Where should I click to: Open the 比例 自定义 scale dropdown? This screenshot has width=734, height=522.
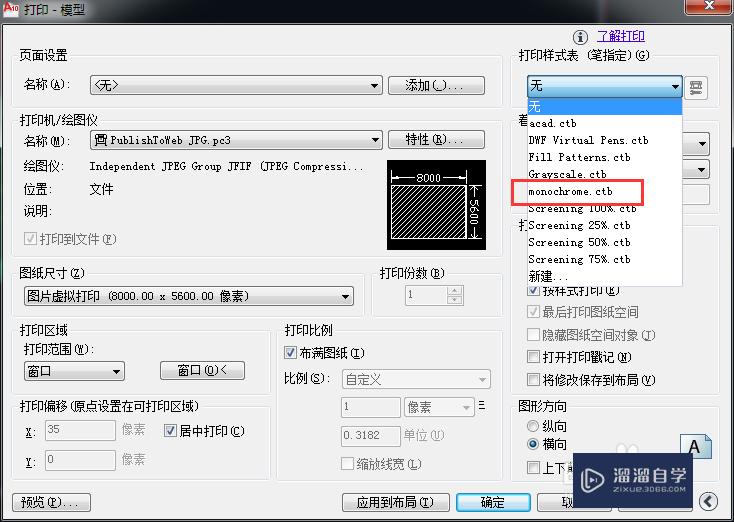[x=416, y=380]
